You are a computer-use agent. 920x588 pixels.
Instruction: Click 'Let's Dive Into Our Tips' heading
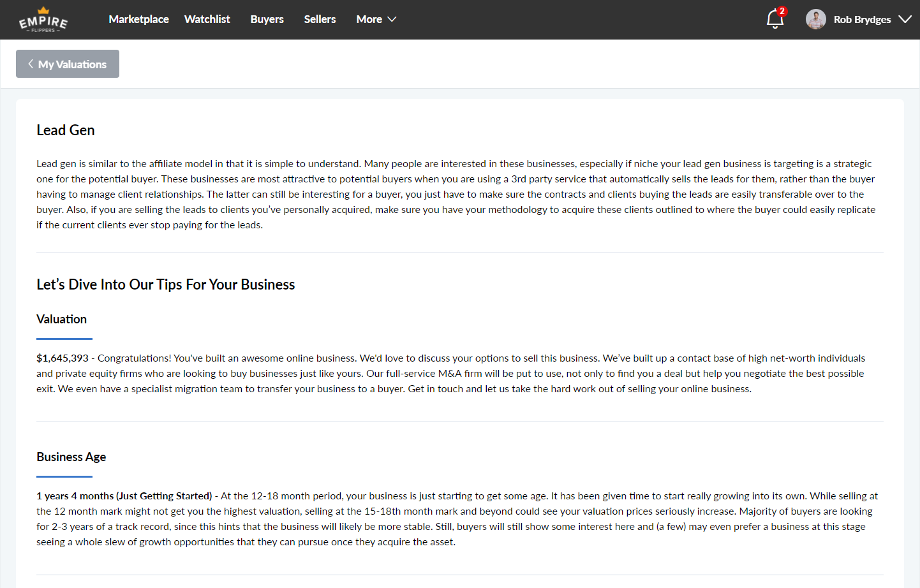point(166,284)
